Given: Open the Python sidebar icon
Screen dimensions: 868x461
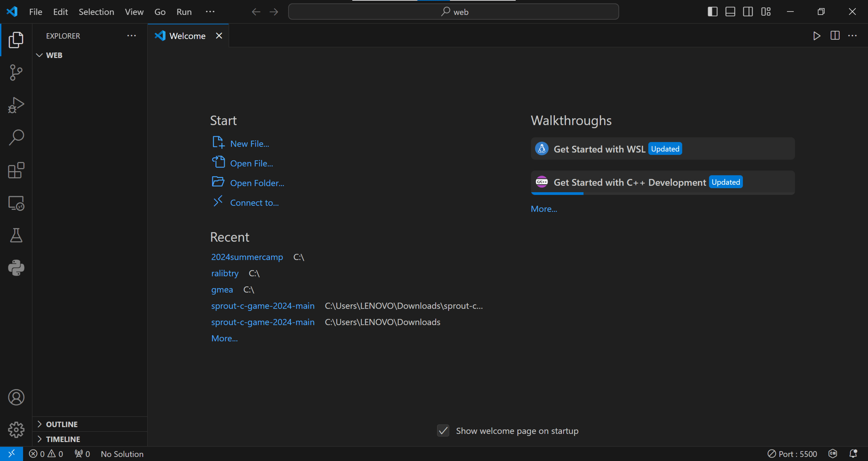Looking at the screenshot, I should [x=16, y=268].
